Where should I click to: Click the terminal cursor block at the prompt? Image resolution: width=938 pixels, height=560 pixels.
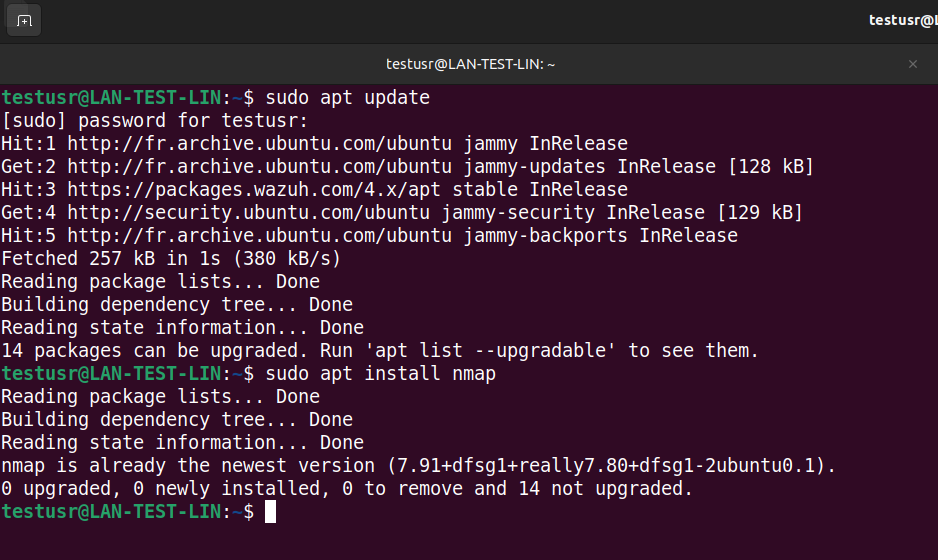[270, 512]
